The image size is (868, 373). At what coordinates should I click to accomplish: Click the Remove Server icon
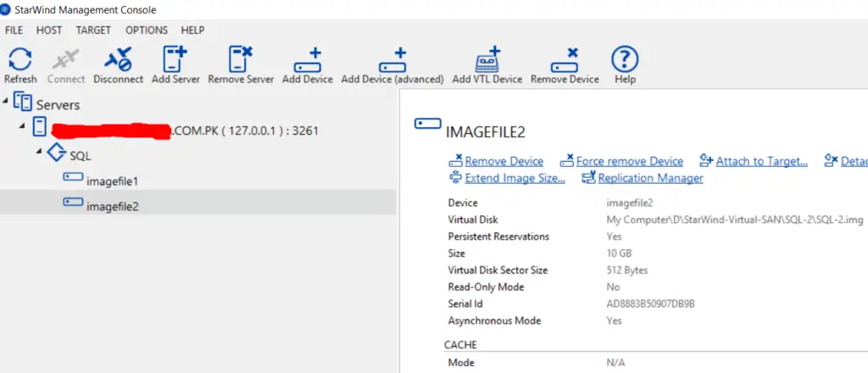(x=241, y=59)
